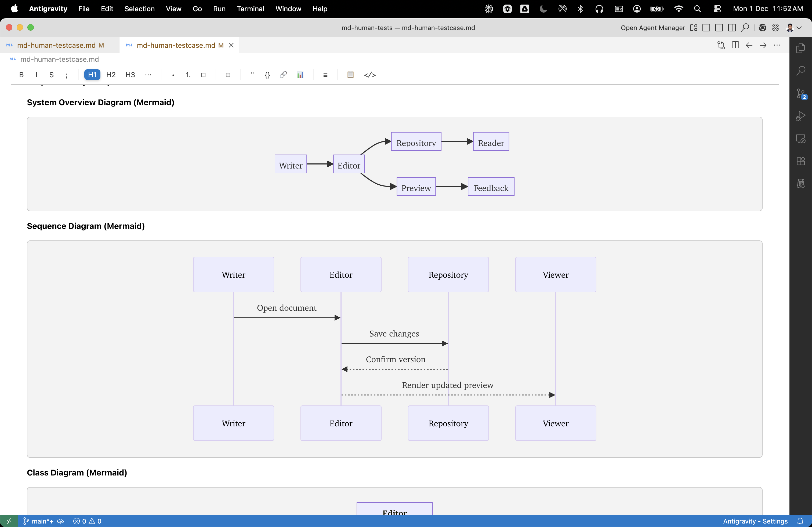
Task: Click the main branch status indicator
Action: [39, 521]
